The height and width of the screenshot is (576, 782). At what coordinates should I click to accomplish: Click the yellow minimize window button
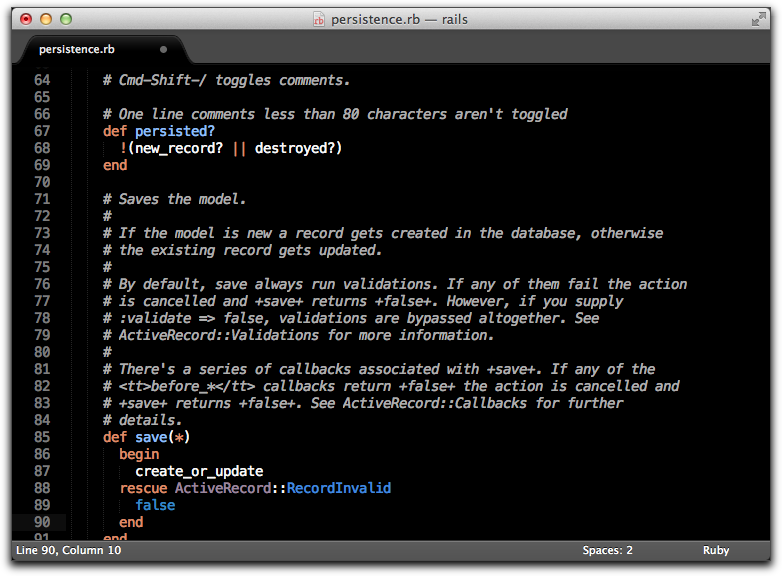coord(46,19)
